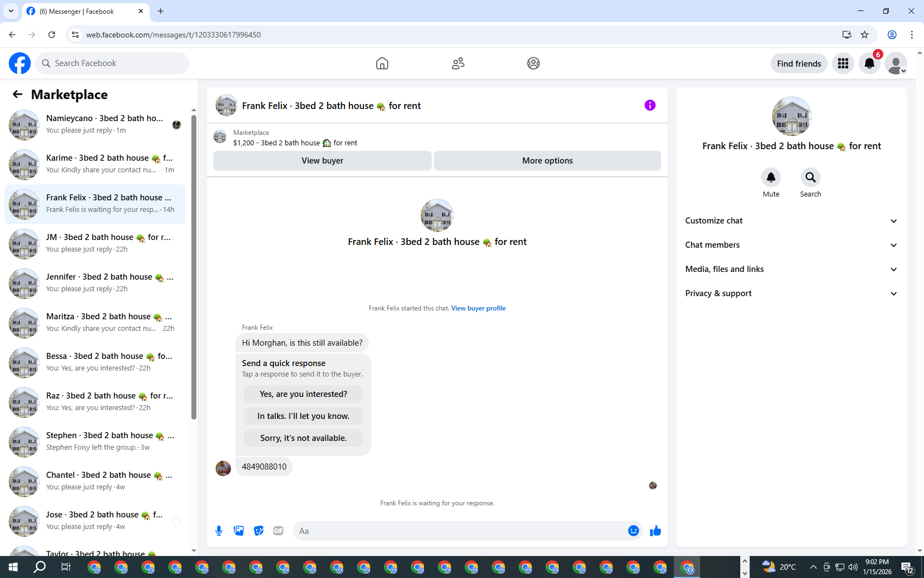The image size is (924, 578).
Task: Open the Karime conversation
Action: [x=95, y=165]
